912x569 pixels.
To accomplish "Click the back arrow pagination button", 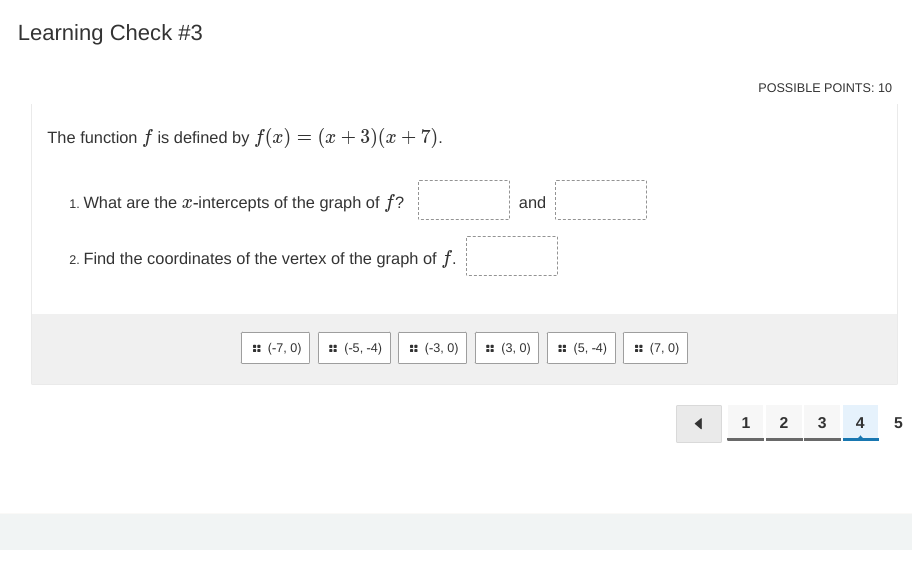I will click(698, 423).
